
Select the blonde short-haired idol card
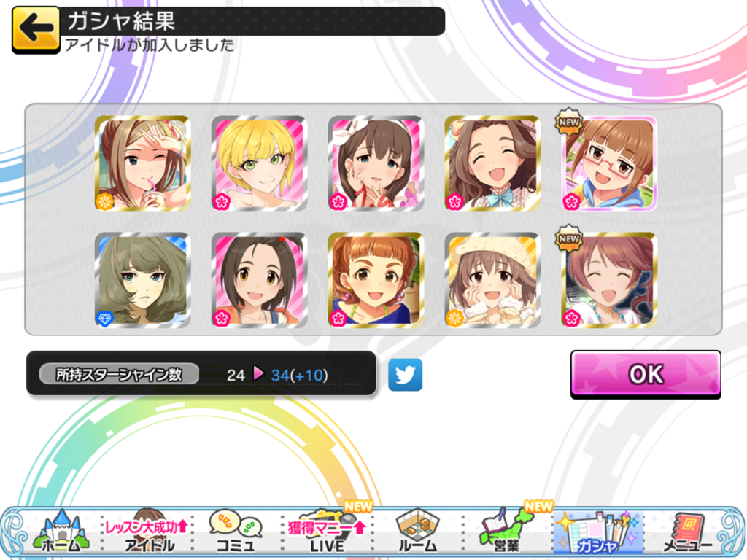point(259,163)
